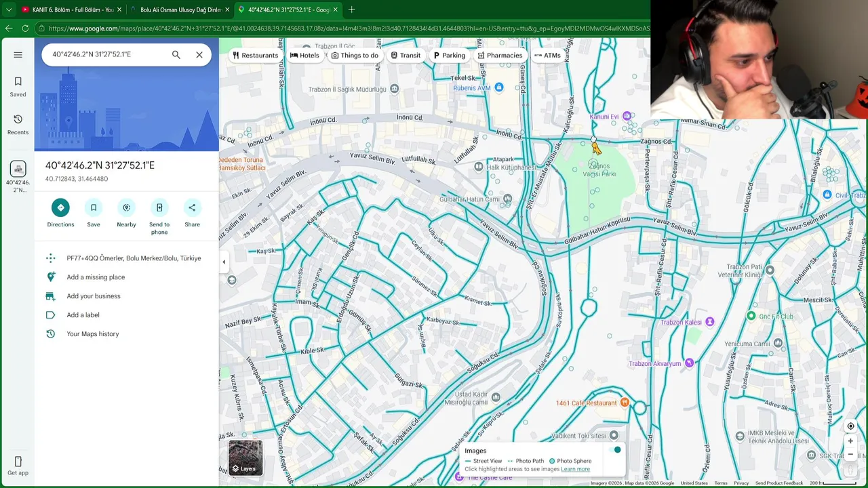Click the my location button
The width and height of the screenshot is (868, 488).
pos(850,426)
